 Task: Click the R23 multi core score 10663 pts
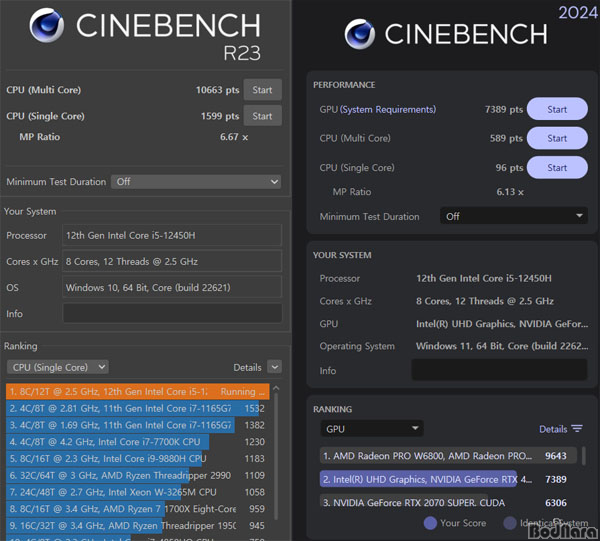tap(217, 90)
